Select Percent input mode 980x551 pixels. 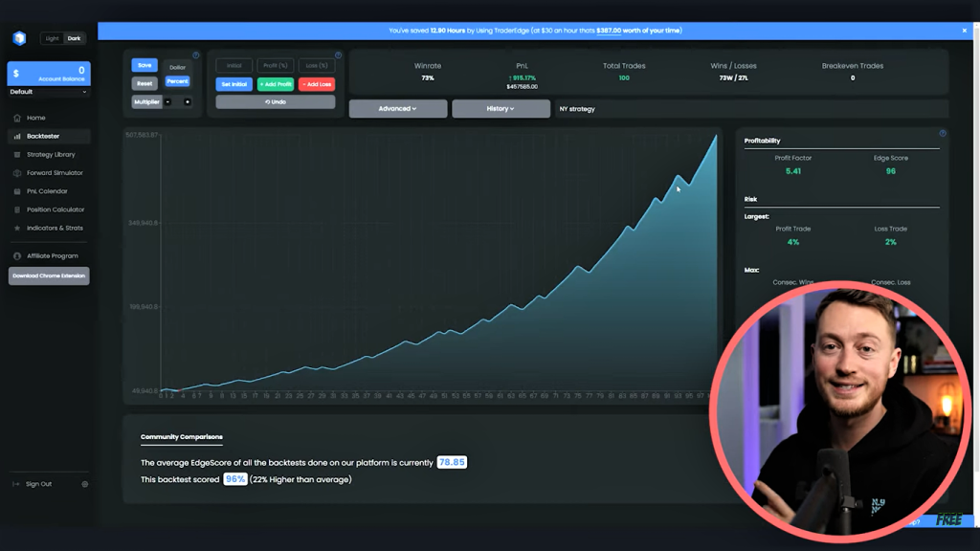point(177,81)
